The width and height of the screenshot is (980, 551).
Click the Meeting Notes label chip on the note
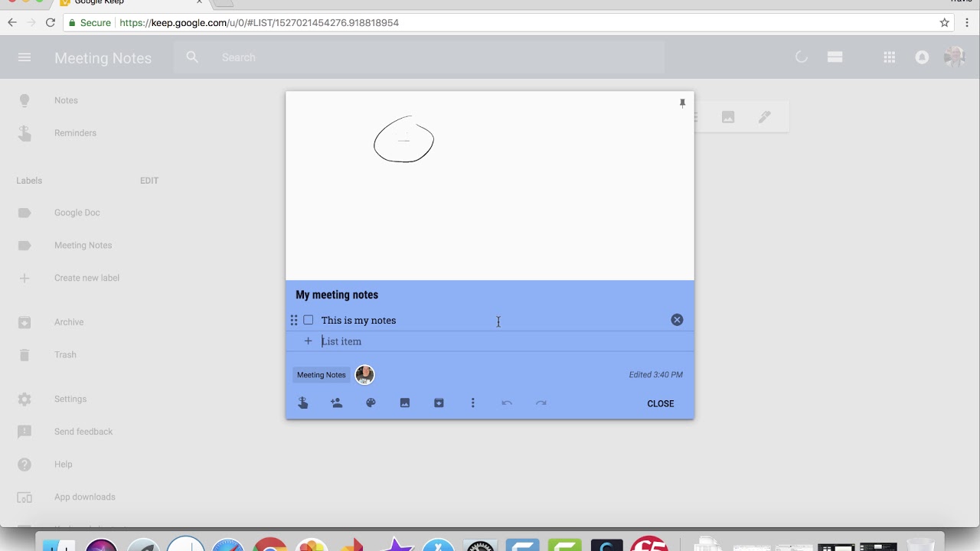[322, 375]
